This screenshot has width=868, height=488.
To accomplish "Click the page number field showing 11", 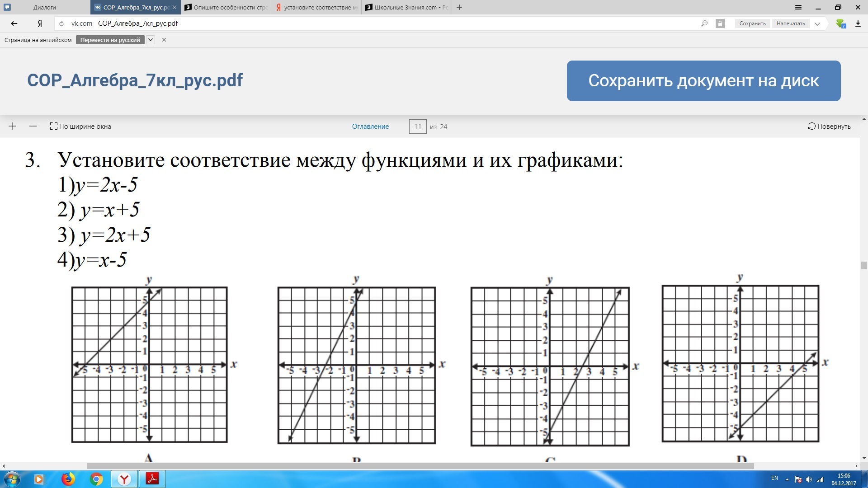I will [x=417, y=127].
